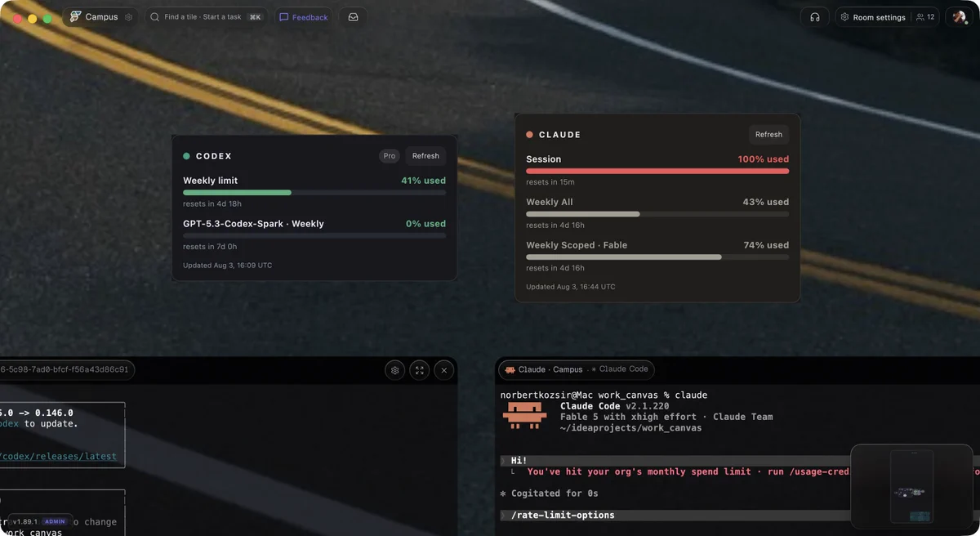
Task: Select the Claude · Campus terminal tab
Action: pyautogui.click(x=577, y=369)
